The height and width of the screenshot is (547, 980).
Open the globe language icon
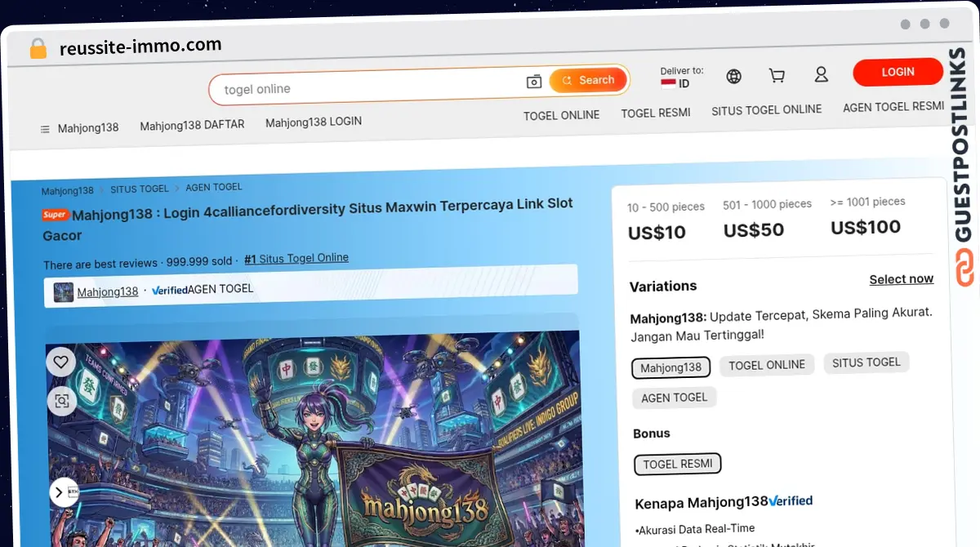point(734,77)
